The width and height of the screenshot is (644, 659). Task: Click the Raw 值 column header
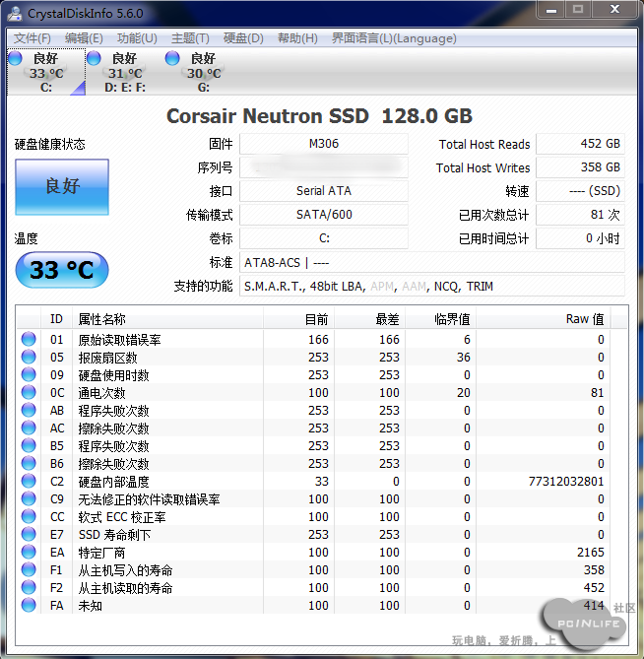[544, 319]
